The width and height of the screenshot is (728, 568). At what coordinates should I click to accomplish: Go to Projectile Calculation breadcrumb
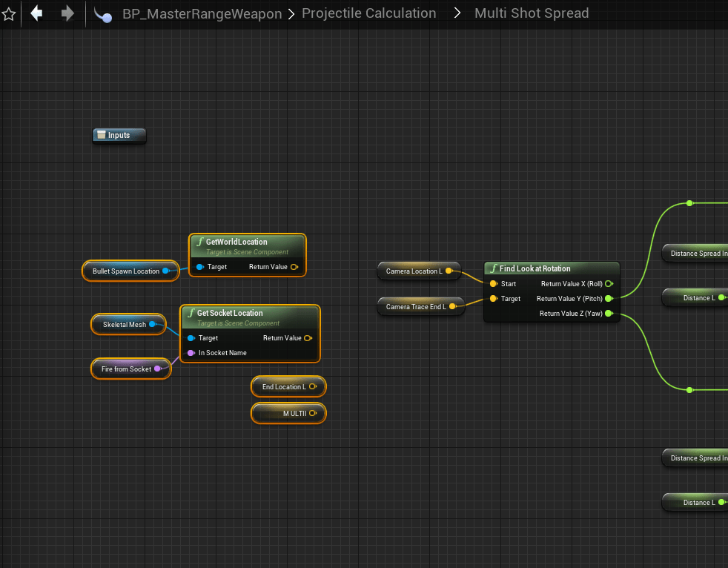(368, 13)
